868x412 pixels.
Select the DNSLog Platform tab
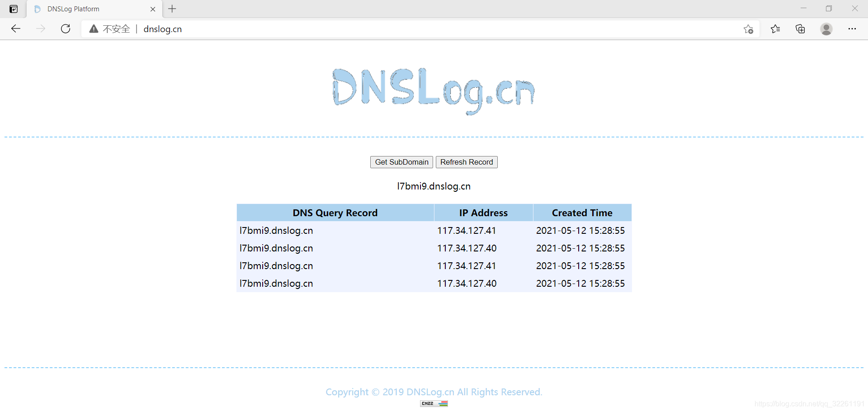point(94,9)
